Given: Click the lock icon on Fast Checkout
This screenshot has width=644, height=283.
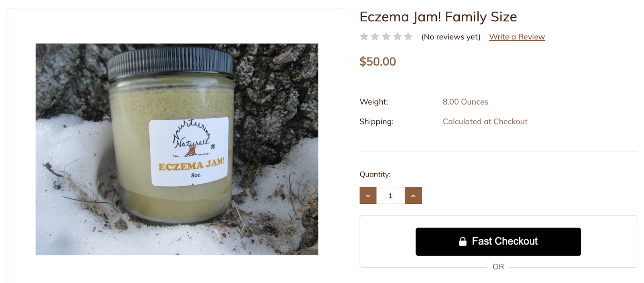Looking at the screenshot, I should (x=463, y=241).
